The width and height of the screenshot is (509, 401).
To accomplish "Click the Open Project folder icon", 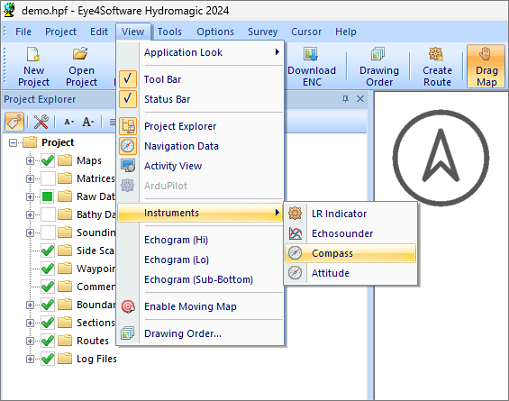I will pos(81,54).
